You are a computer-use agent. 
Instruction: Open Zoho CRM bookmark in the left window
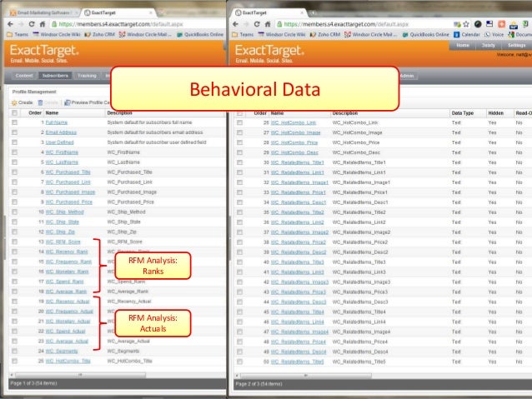tap(100, 35)
